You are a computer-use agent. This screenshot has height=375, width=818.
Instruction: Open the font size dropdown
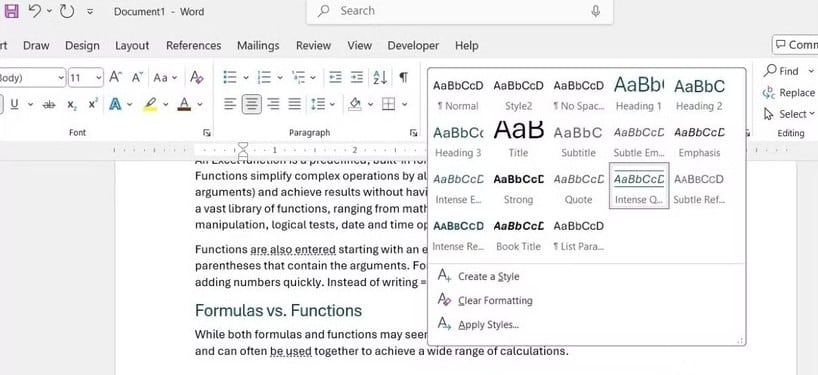tap(99, 78)
